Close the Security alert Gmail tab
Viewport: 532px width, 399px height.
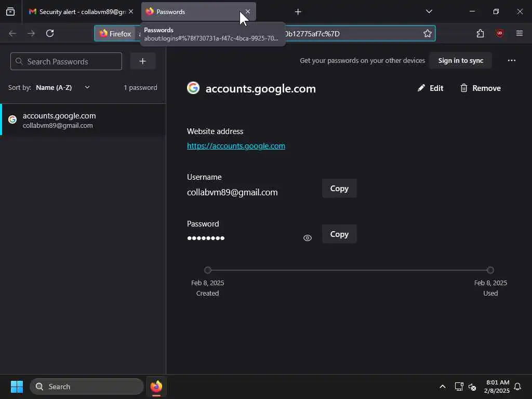(131, 11)
